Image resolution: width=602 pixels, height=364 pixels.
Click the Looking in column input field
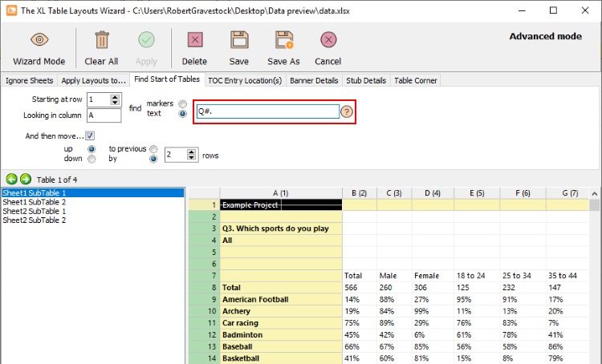click(x=104, y=115)
